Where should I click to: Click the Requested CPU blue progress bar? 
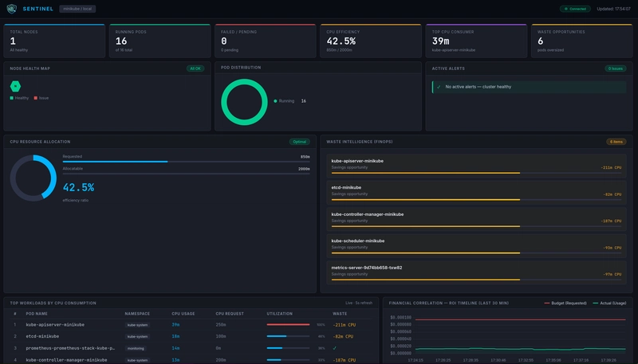(115, 161)
